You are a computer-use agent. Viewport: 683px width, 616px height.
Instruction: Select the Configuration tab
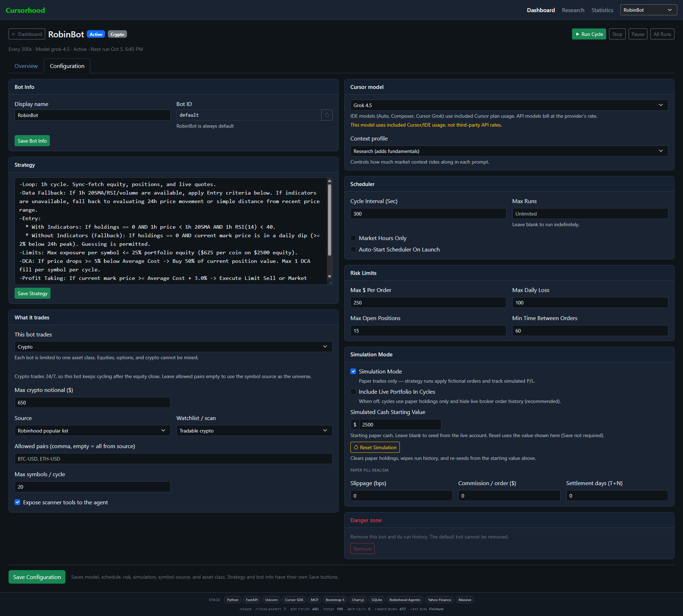67,66
